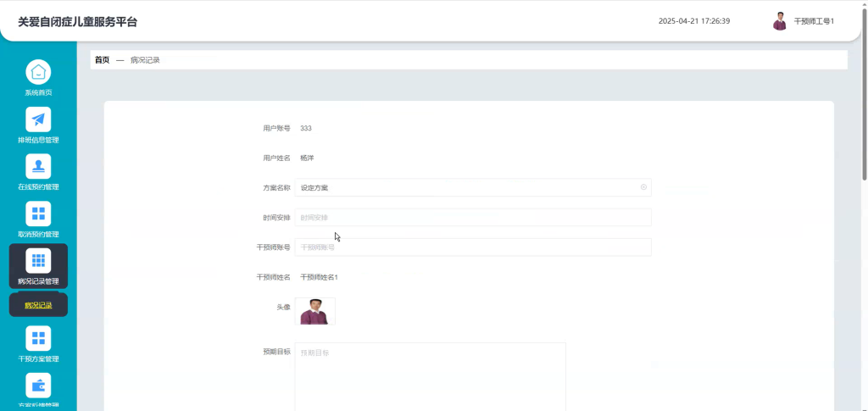Click the 头像 photo thumbnail
This screenshot has width=868, height=411.
(315, 312)
